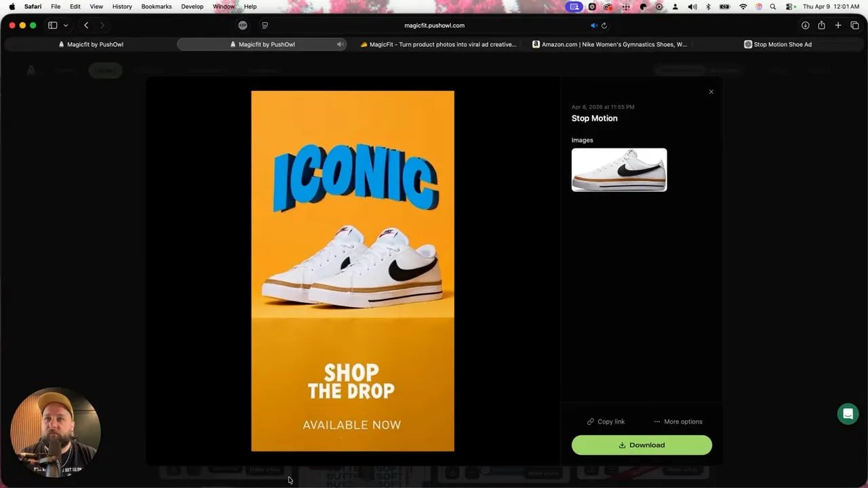Viewport: 868px width, 488px height.
Task: Click the volume icon to adjust sound level
Action: click(692, 7)
